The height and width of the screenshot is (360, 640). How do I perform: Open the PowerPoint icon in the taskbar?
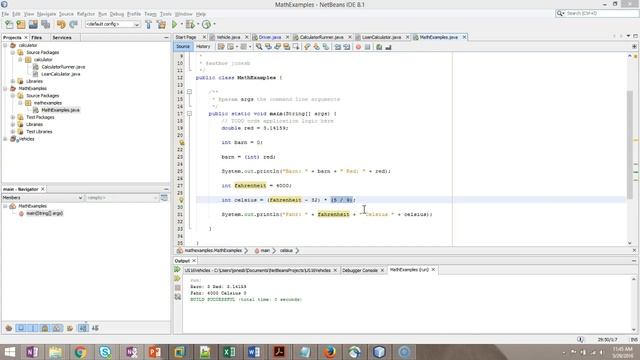pos(155,352)
